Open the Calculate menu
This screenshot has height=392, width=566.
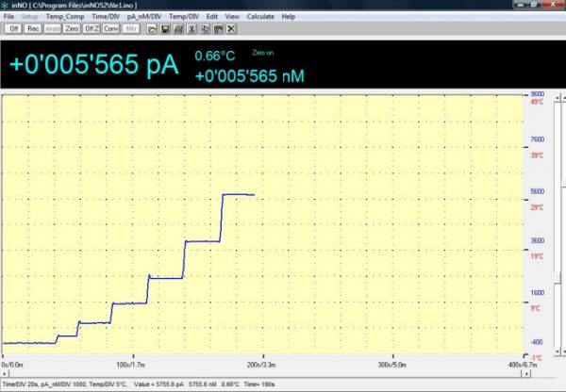[x=260, y=17]
